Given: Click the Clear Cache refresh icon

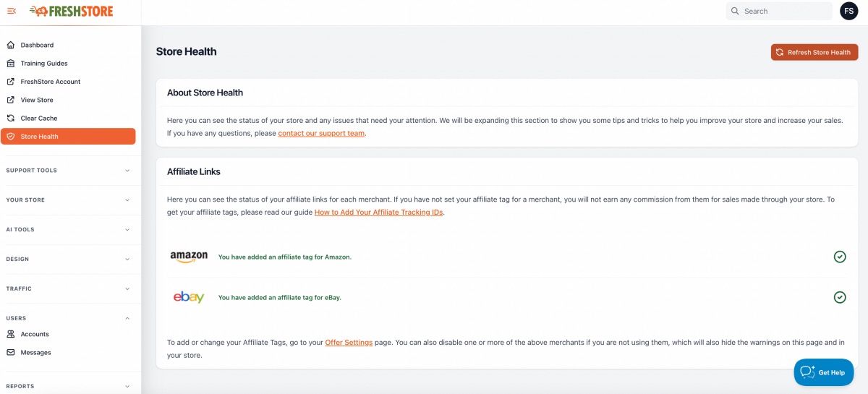Looking at the screenshot, I should pos(11,118).
